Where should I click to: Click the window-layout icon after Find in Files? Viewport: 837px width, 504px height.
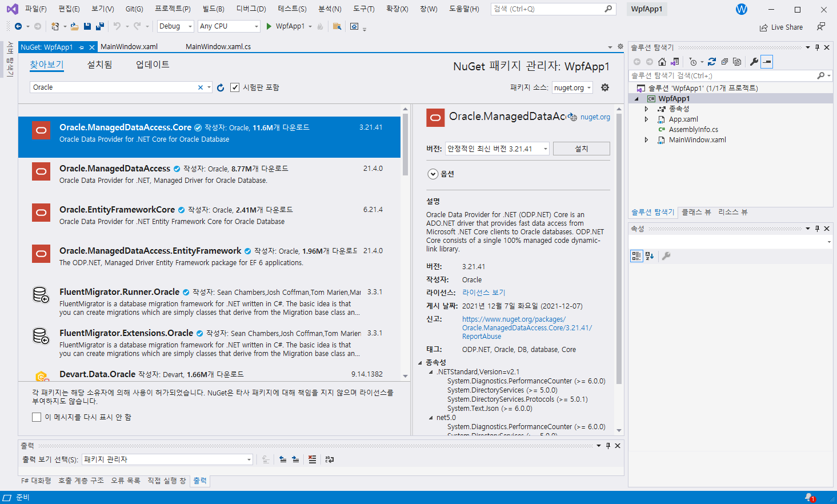tap(354, 26)
